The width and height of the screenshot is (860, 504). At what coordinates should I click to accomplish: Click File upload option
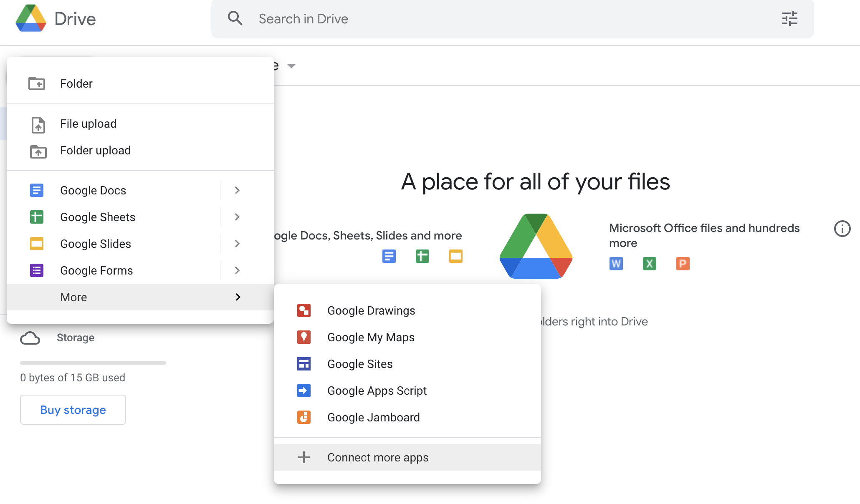[88, 123]
